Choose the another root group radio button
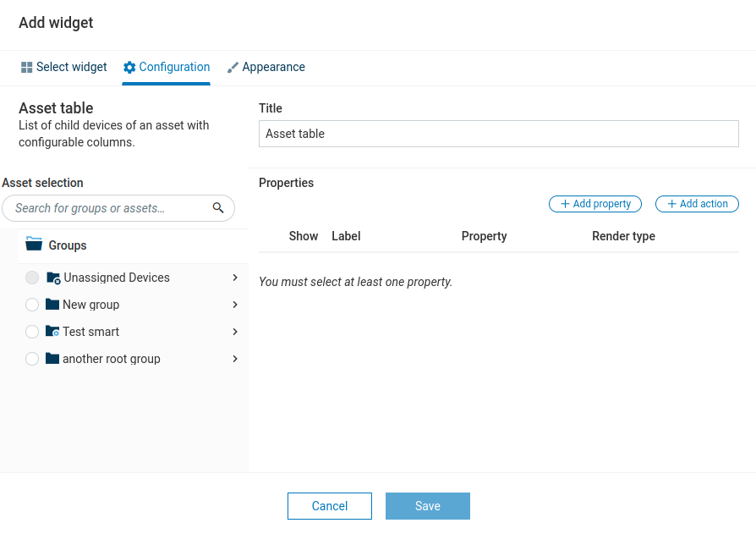756x534 pixels. coord(32,359)
